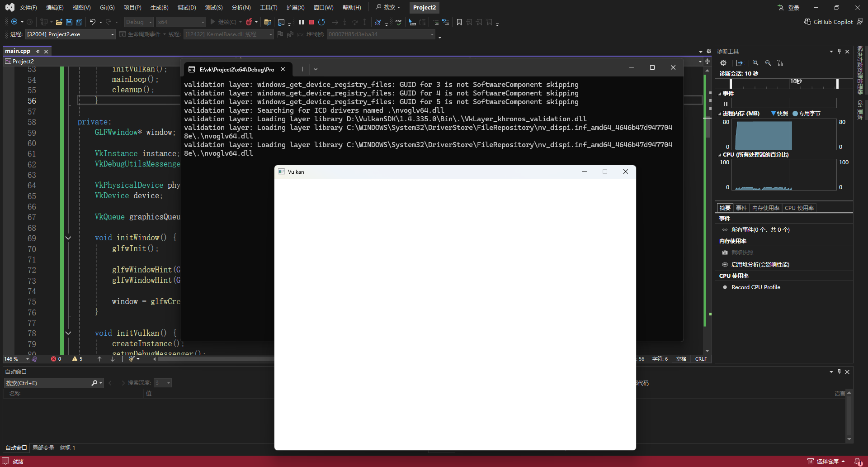Screen dimensions: 868x467
Task: Collapse the initWindow function
Action: 68,238
